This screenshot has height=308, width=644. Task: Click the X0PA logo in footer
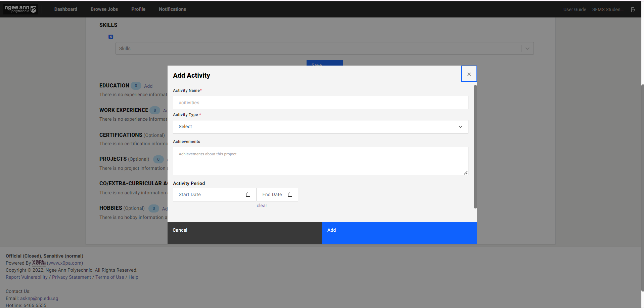coord(39,263)
